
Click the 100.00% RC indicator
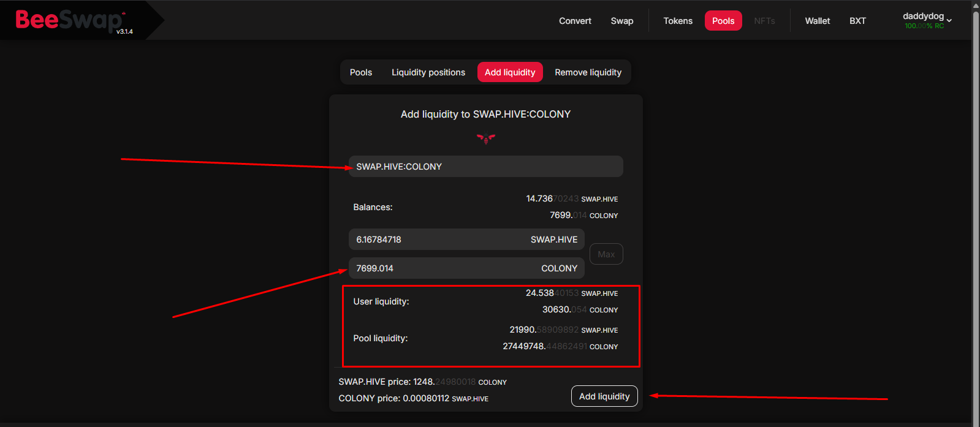pos(924,26)
